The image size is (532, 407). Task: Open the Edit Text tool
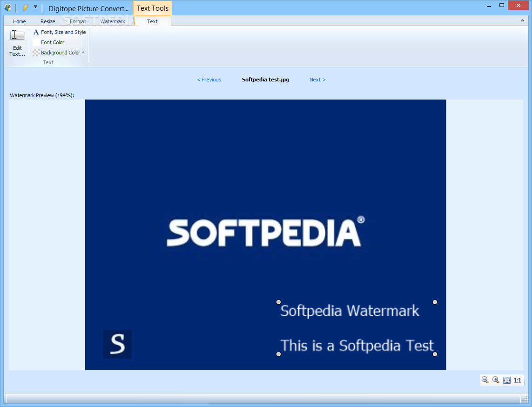17,43
